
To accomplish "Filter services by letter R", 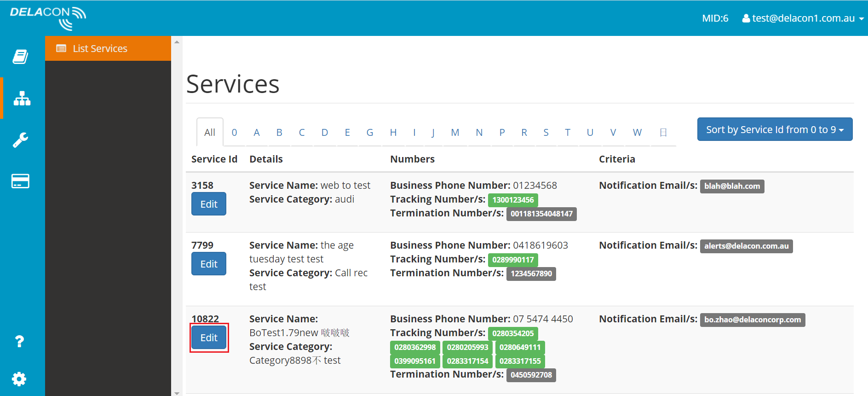I will click(x=524, y=133).
